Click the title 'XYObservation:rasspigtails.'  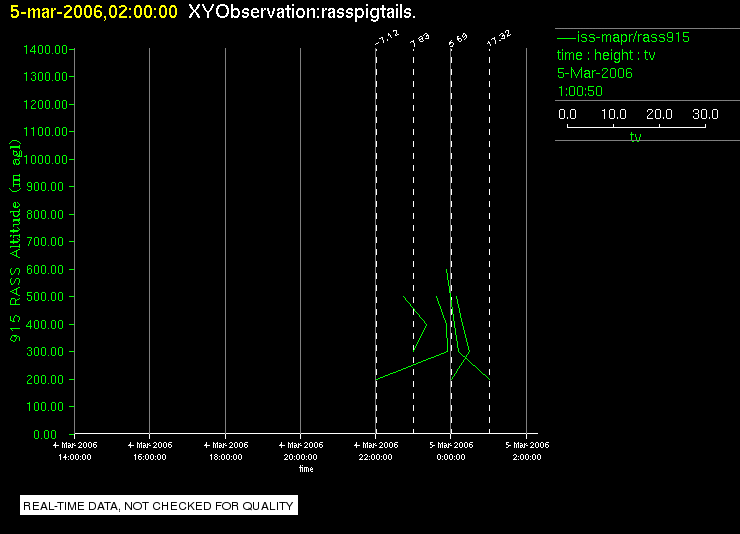click(x=302, y=12)
